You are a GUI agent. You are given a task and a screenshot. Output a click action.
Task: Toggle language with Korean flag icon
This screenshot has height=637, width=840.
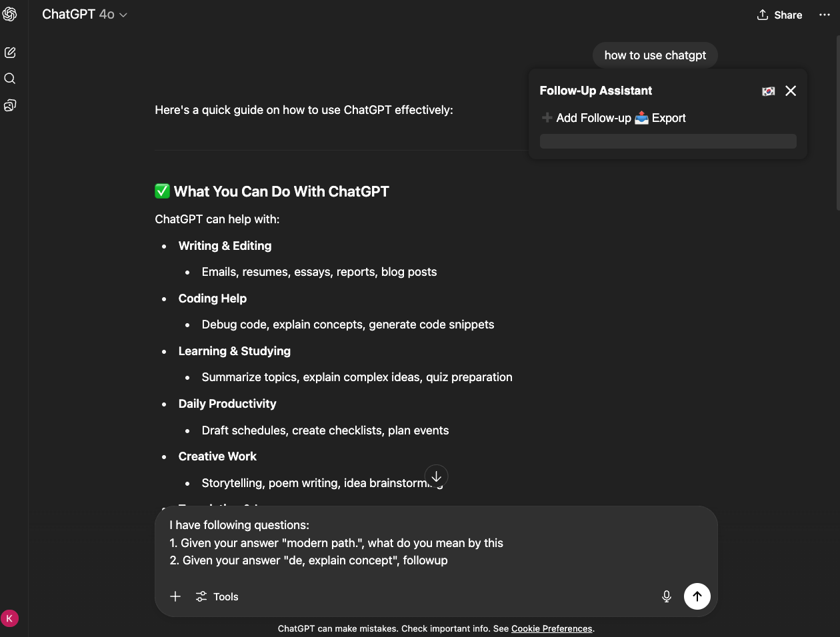768,91
